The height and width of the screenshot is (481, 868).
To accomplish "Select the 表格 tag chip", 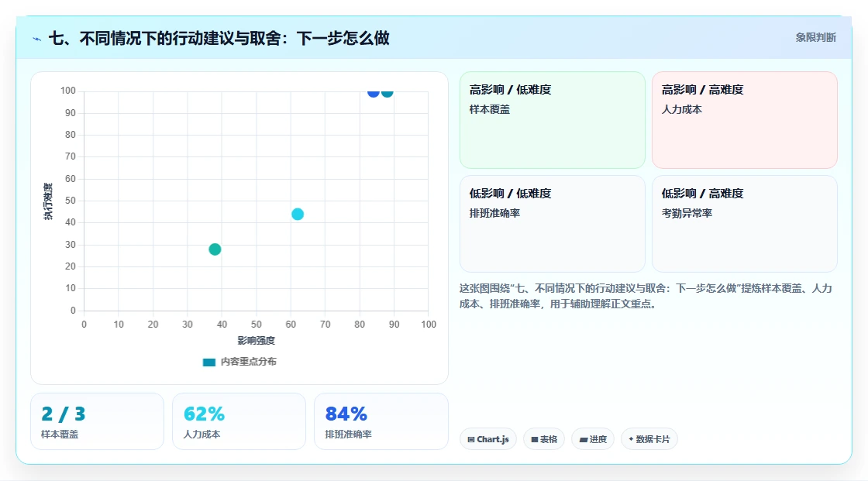I will 544,439.
